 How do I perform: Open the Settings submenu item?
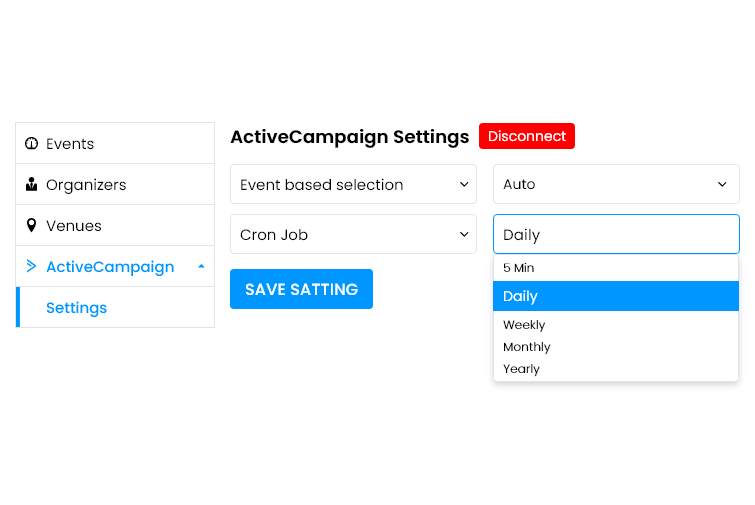click(x=115, y=307)
